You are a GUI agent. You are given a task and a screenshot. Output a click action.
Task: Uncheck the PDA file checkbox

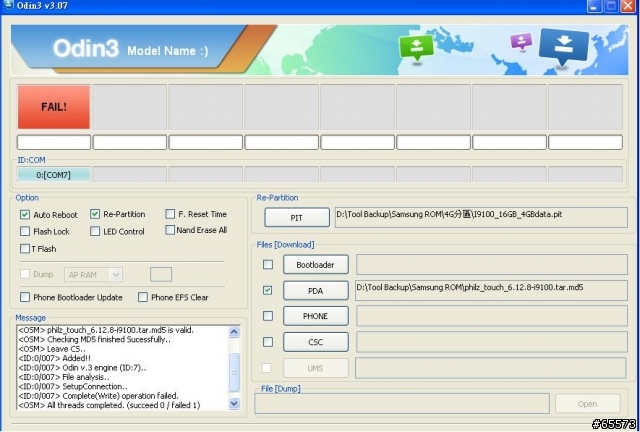[267, 290]
